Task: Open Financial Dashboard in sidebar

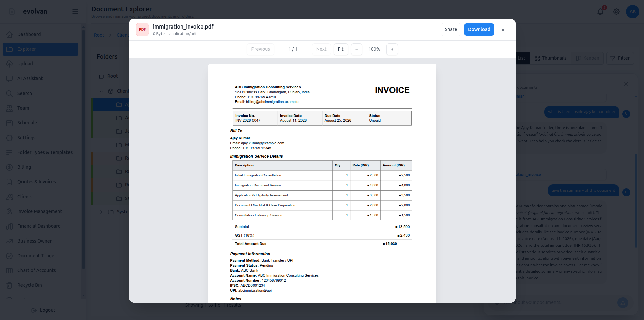Action: [40, 226]
